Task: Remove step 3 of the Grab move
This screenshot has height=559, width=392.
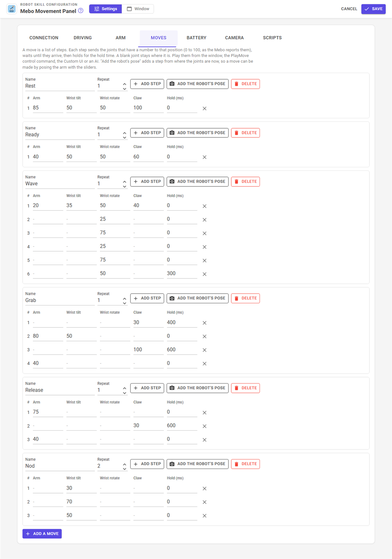Action: coord(204,350)
